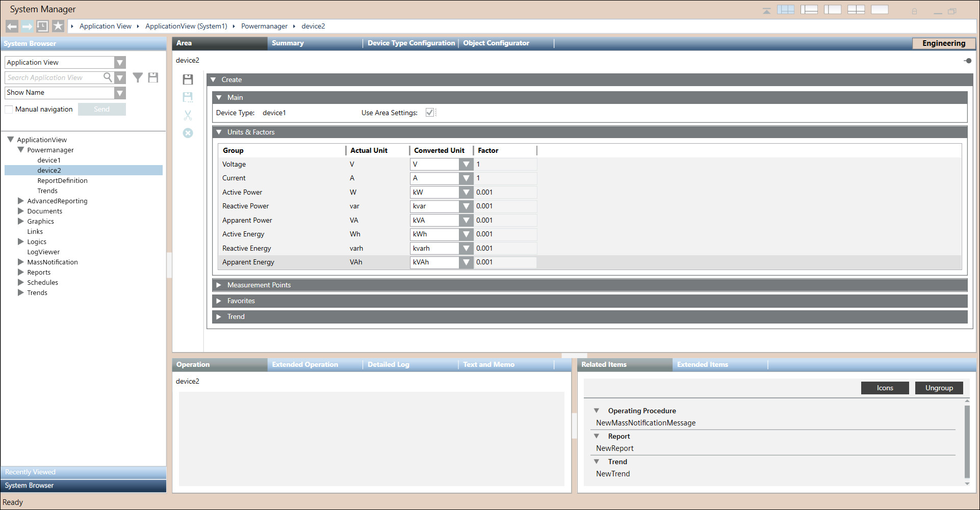
Task: Click the Ungroup button
Action: [939, 388]
